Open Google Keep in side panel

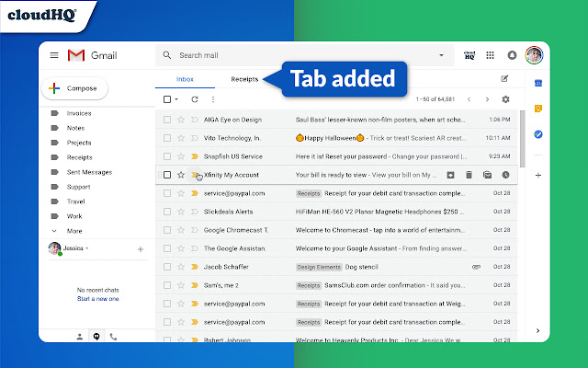pos(538,109)
